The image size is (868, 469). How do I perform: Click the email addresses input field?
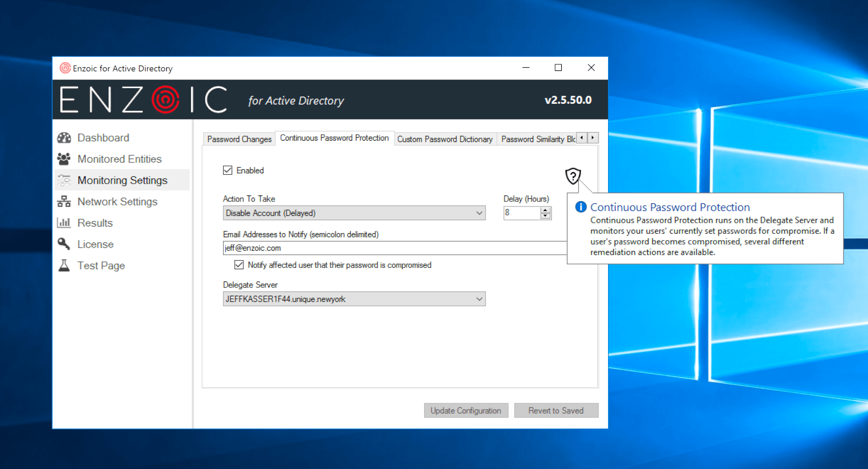[395, 248]
